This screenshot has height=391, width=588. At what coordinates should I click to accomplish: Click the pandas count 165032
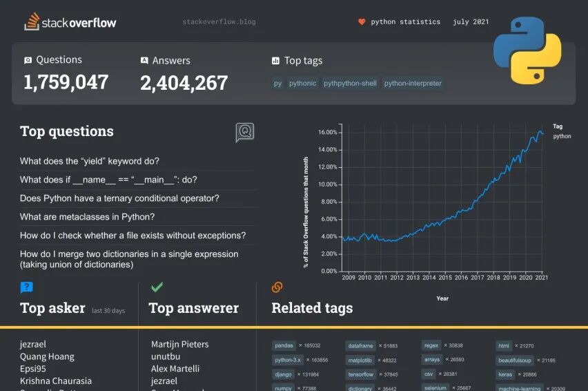point(312,345)
